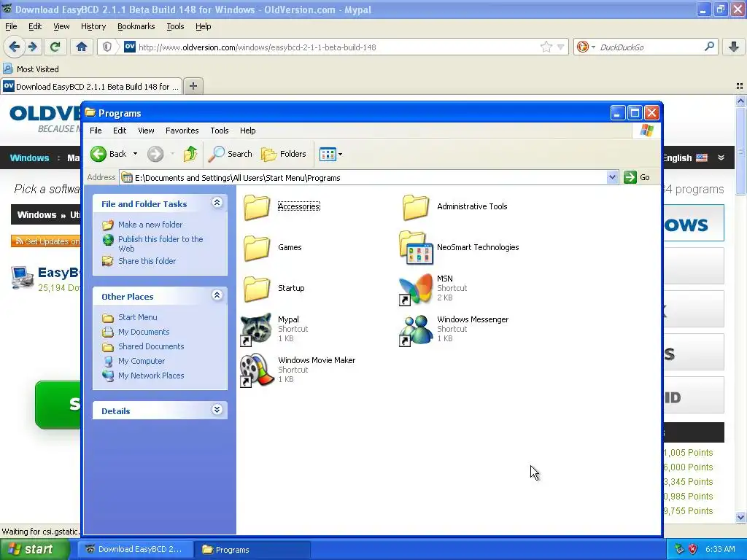
Task: Click Publish this folder to the Web
Action: click(160, 244)
